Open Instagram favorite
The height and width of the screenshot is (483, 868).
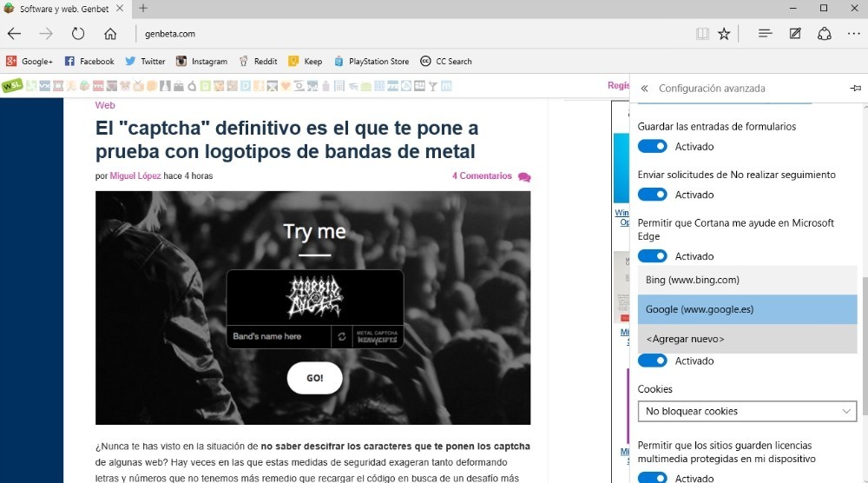click(x=201, y=62)
